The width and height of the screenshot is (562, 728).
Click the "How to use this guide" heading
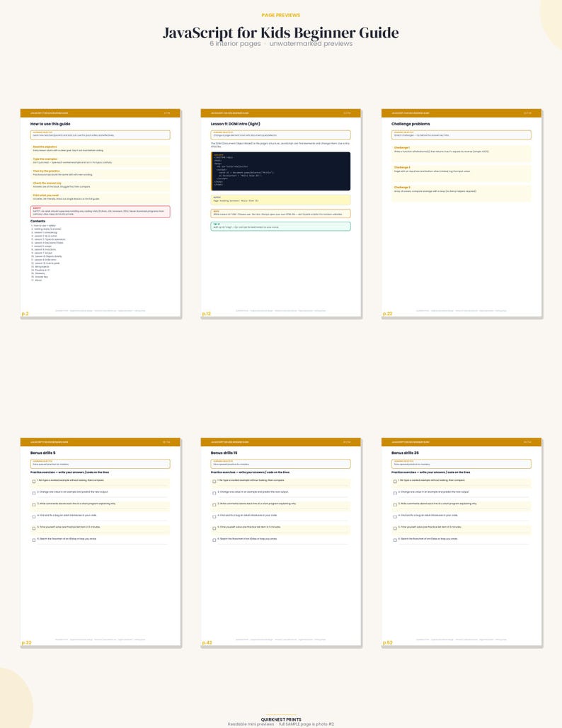pos(50,124)
